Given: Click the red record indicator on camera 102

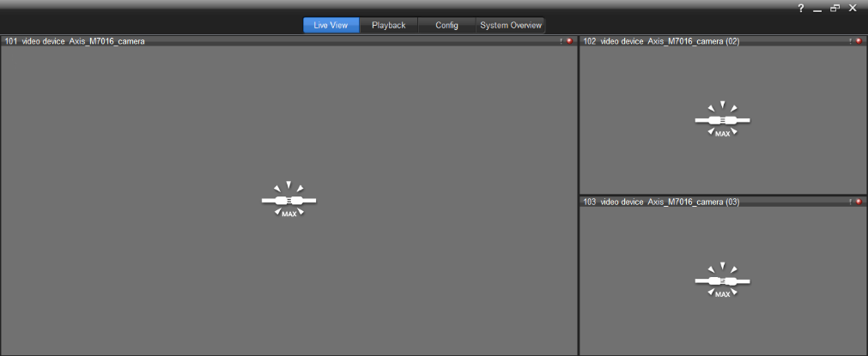Looking at the screenshot, I should coord(858,41).
